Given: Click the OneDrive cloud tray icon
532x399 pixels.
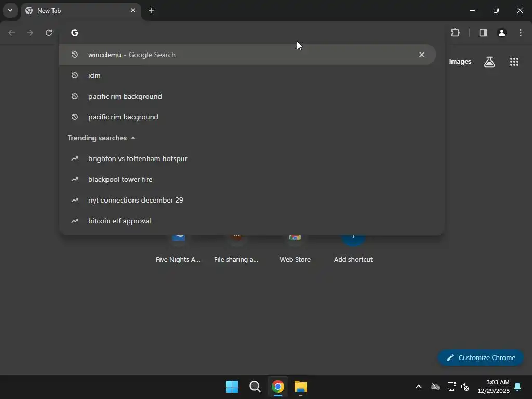Looking at the screenshot, I should [435, 387].
